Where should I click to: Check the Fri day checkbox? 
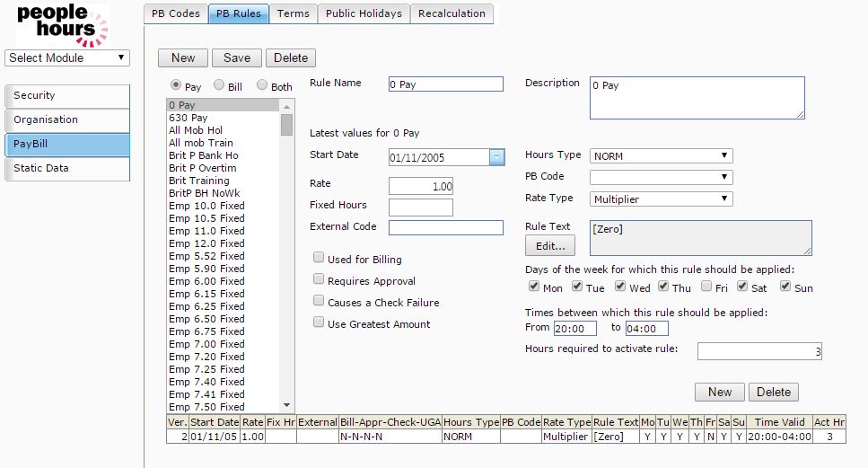click(707, 287)
